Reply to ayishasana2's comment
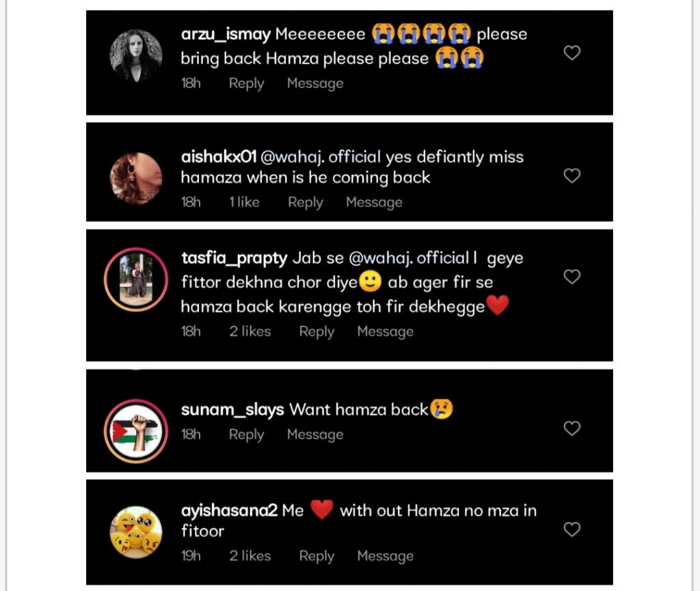This screenshot has height=591, width=700. click(317, 556)
